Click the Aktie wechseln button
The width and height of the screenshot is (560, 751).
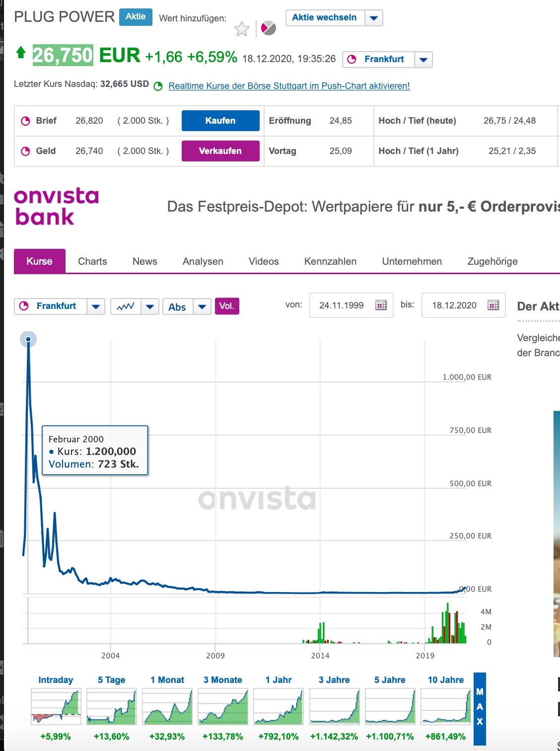(x=325, y=18)
